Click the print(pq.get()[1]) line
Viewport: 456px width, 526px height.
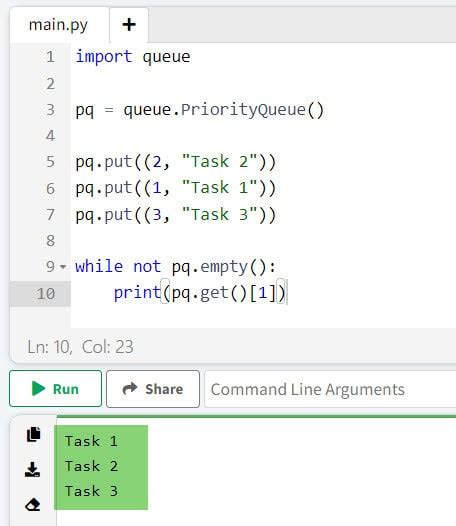coord(200,294)
